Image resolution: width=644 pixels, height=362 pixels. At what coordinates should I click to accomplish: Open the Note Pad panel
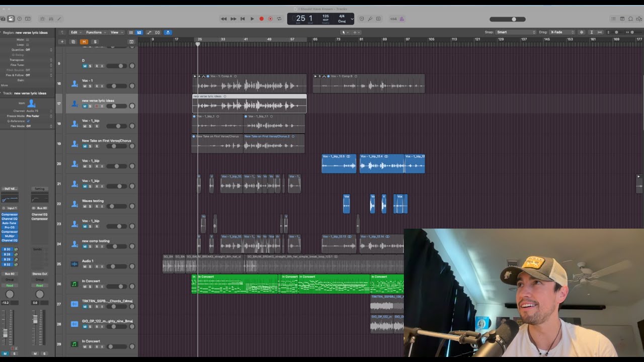(x=622, y=19)
